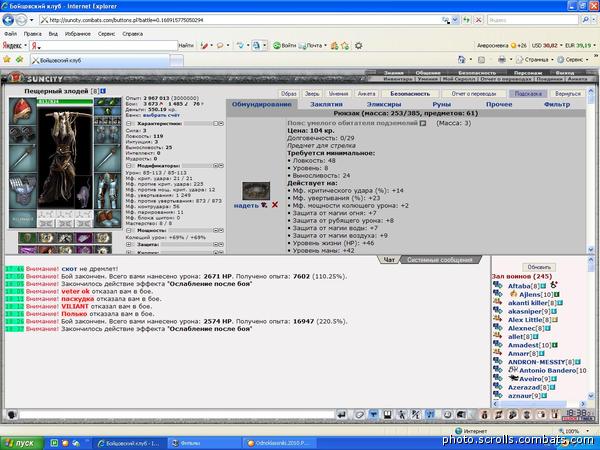Open the Сервис toolbar dropdown
The height and width of the screenshot is (450, 600).
pos(573,60)
